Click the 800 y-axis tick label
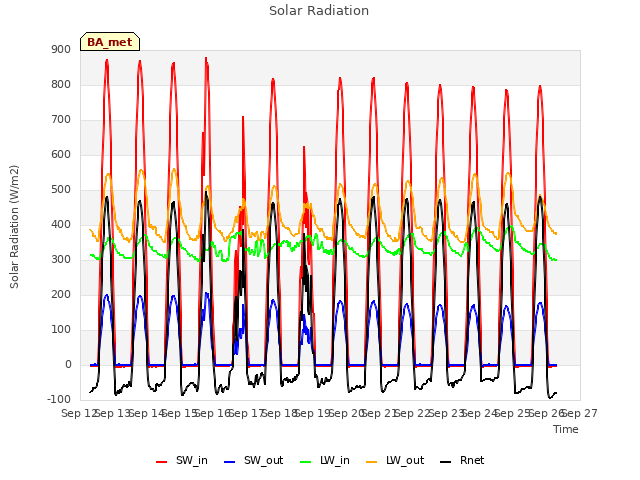 pos(61,84)
